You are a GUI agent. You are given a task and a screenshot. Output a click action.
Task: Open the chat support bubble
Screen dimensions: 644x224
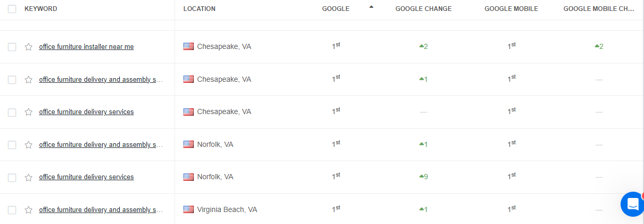[x=633, y=204]
